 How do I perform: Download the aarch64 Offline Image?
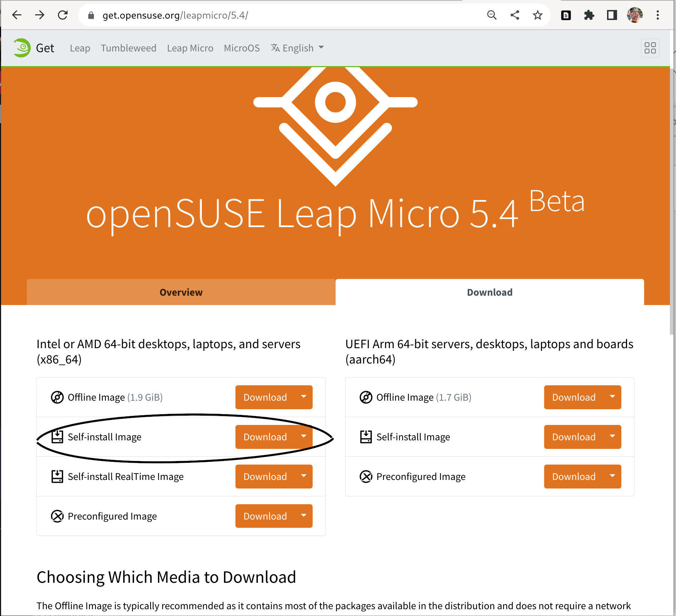tap(574, 397)
